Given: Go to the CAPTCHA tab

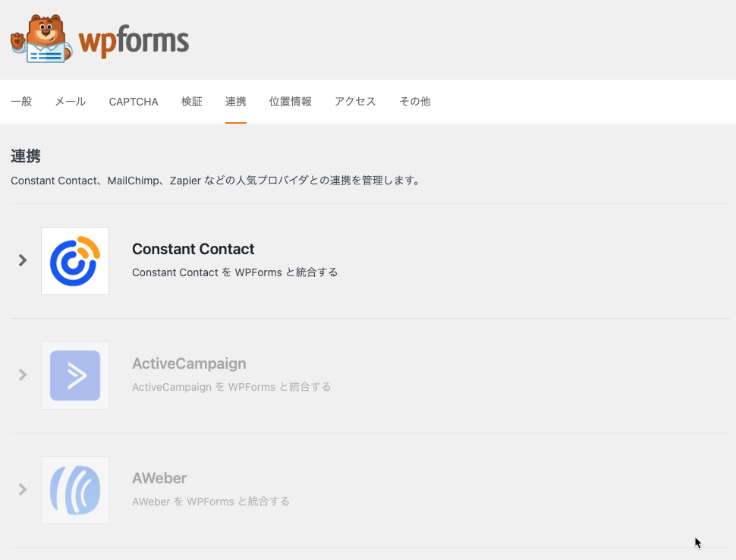Looking at the screenshot, I should tap(134, 102).
